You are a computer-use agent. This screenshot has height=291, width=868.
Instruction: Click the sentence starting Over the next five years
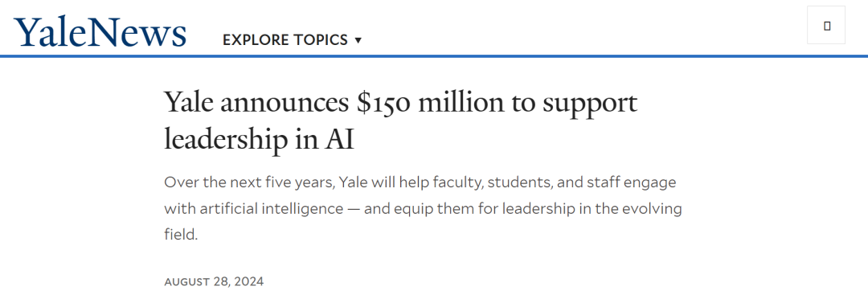coord(423,208)
